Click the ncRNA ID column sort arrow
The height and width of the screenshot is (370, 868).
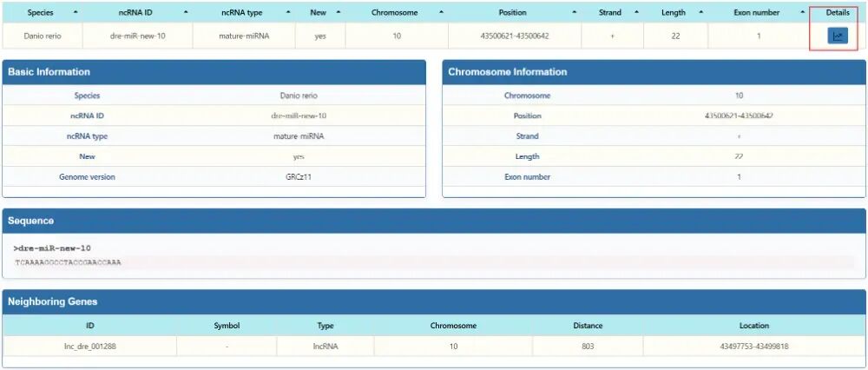click(x=186, y=12)
